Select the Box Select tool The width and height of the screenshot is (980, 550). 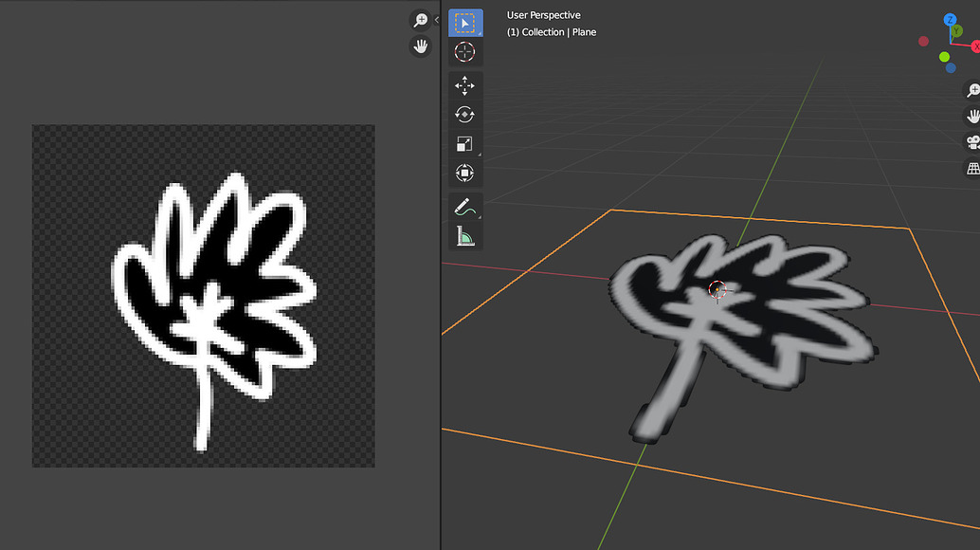point(464,22)
